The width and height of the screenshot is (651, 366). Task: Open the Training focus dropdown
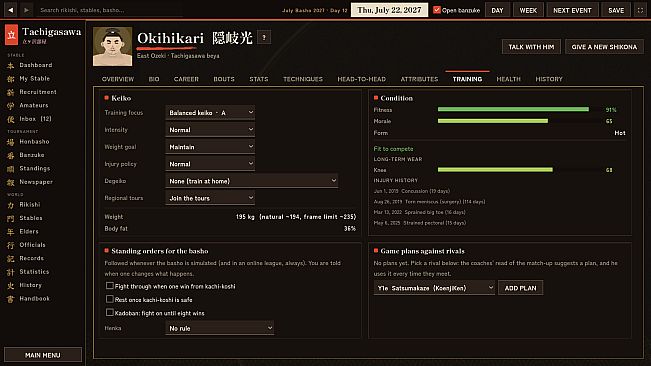[210, 112]
